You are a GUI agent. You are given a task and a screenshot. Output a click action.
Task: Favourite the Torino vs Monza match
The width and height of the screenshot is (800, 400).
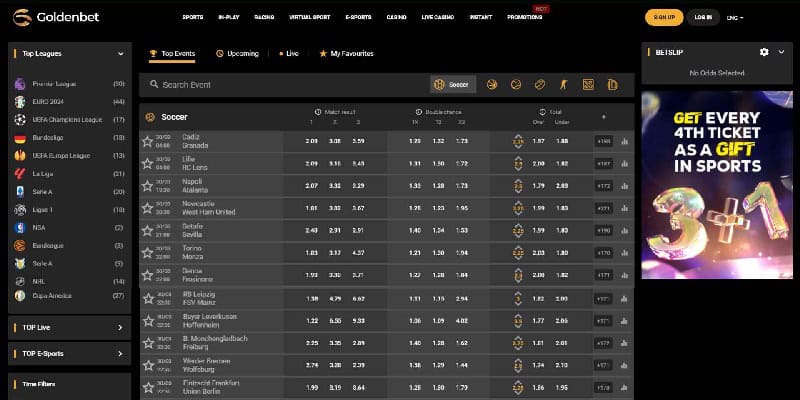147,253
